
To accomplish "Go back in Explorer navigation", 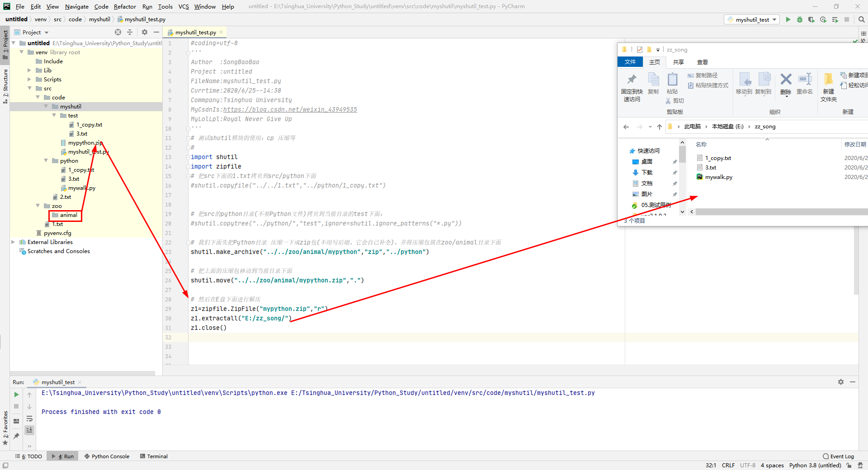I will (x=626, y=127).
